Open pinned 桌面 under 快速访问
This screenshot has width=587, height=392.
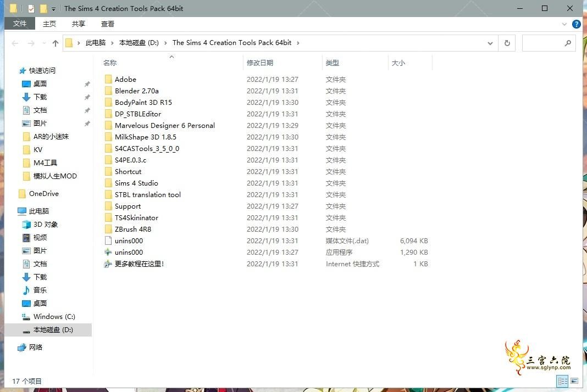[x=40, y=84]
